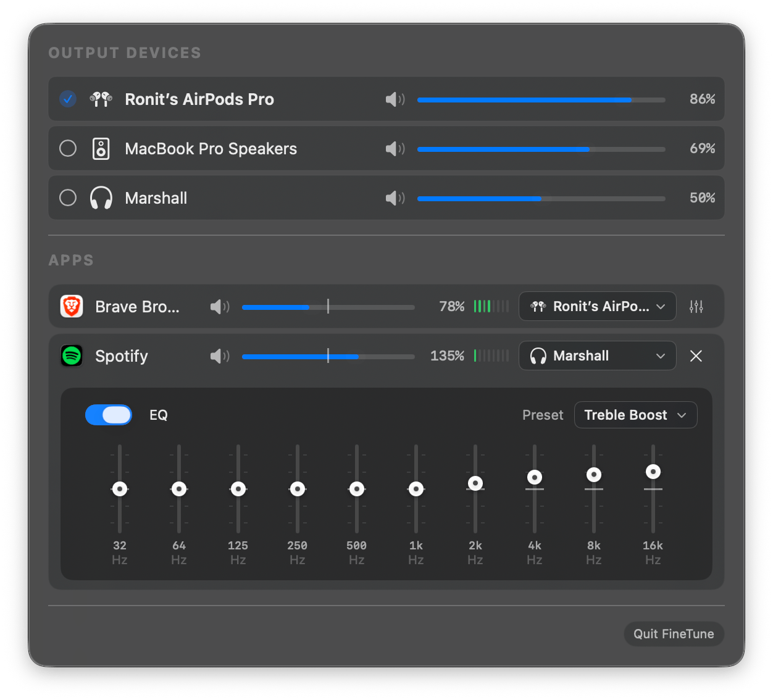This screenshot has width=773, height=700.
Task: Click Brave Browser level meter
Action: [x=491, y=306]
